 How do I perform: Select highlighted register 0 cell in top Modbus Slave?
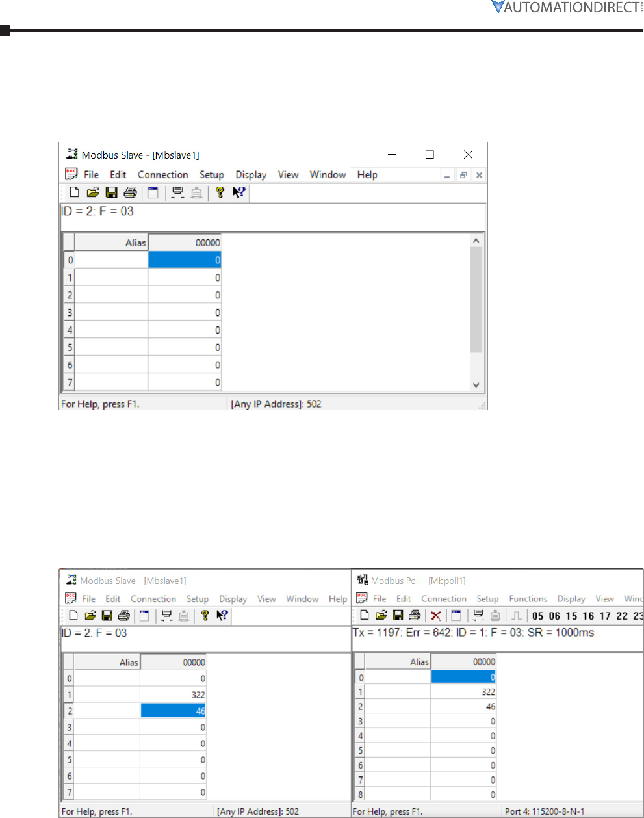coord(185,260)
